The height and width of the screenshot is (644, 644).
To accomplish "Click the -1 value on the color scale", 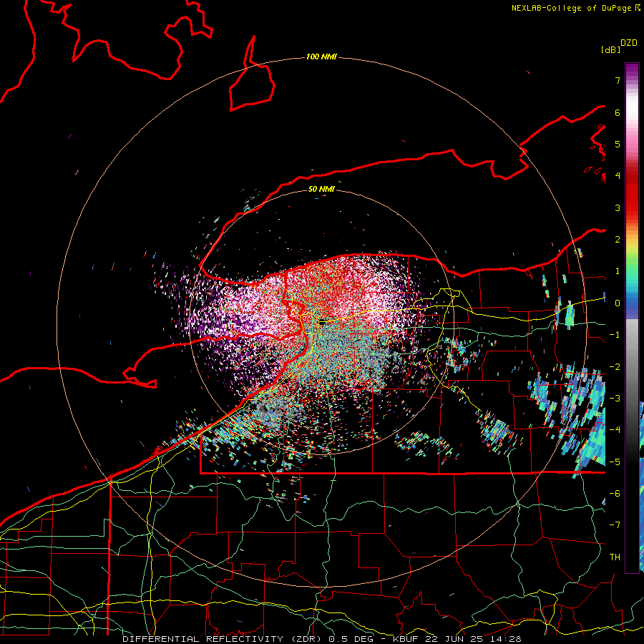I will tap(615, 335).
